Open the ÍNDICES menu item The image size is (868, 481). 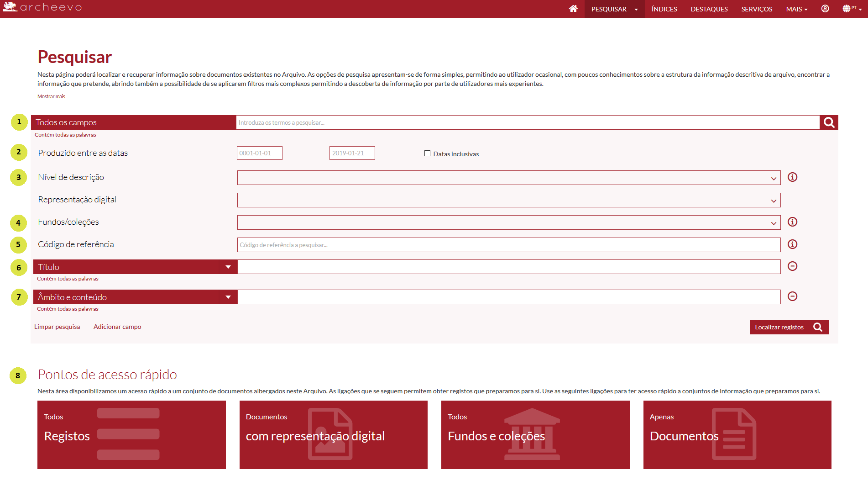664,9
